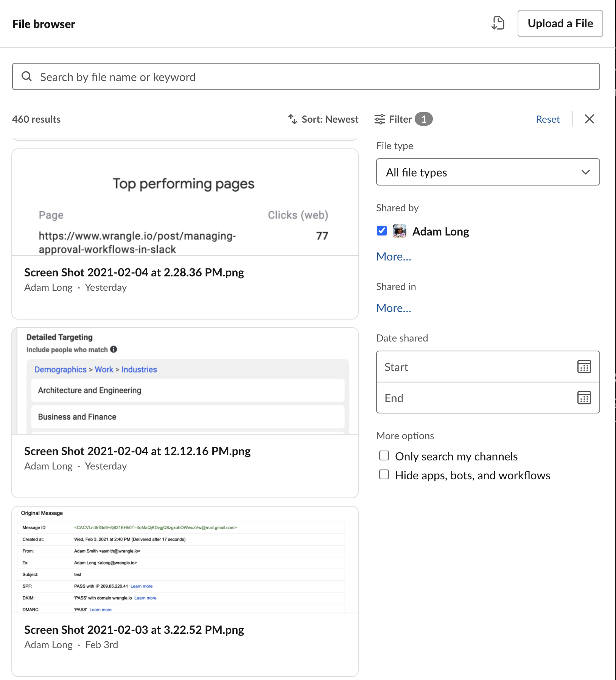Open the All file types dropdown
Image resolution: width=616 pixels, height=680 pixels.
coord(488,172)
